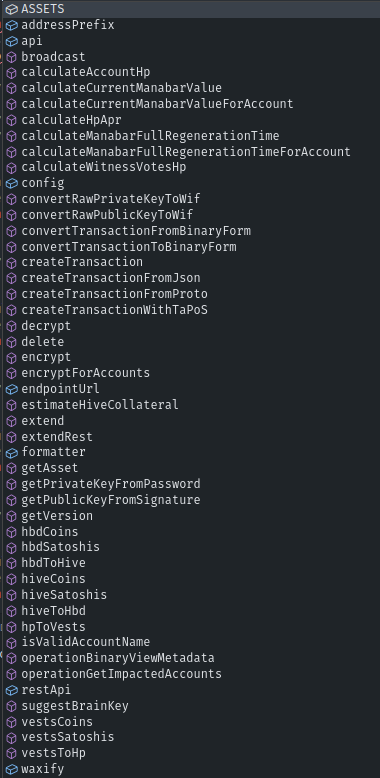Image resolution: width=380 pixels, height=778 pixels.
Task: Jump to suggestBrainKey symbol
Action: point(75,706)
